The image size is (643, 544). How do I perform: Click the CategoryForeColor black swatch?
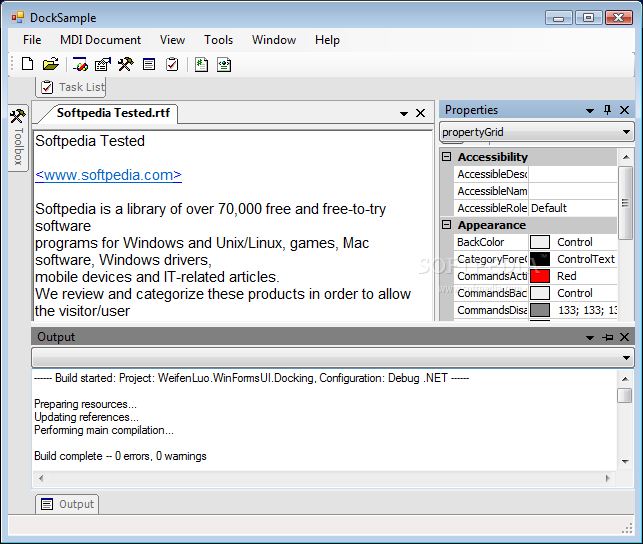point(540,259)
